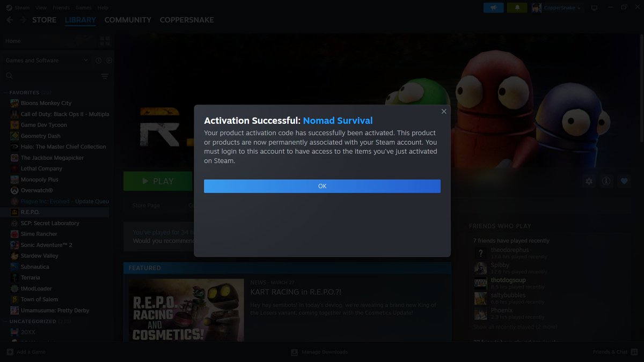This screenshot has height=362, width=644.
Task: Select Halo: The Master Chief Collection
Action: [63, 146]
